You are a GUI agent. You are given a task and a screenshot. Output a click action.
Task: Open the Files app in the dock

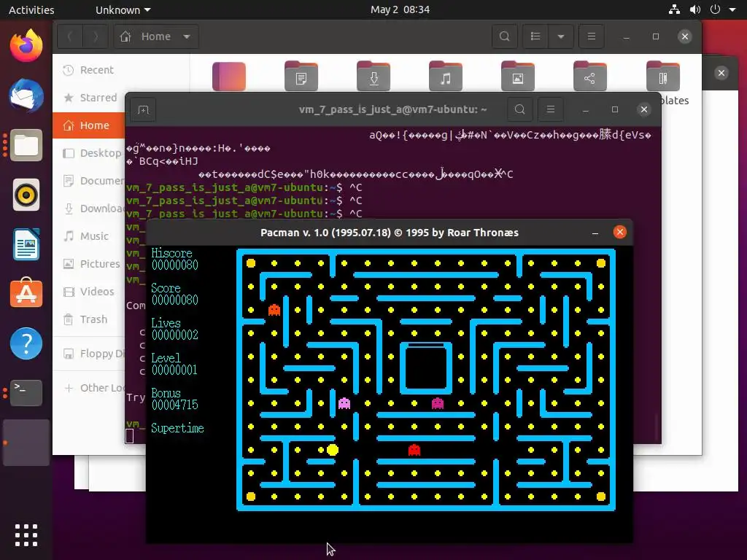click(x=26, y=145)
